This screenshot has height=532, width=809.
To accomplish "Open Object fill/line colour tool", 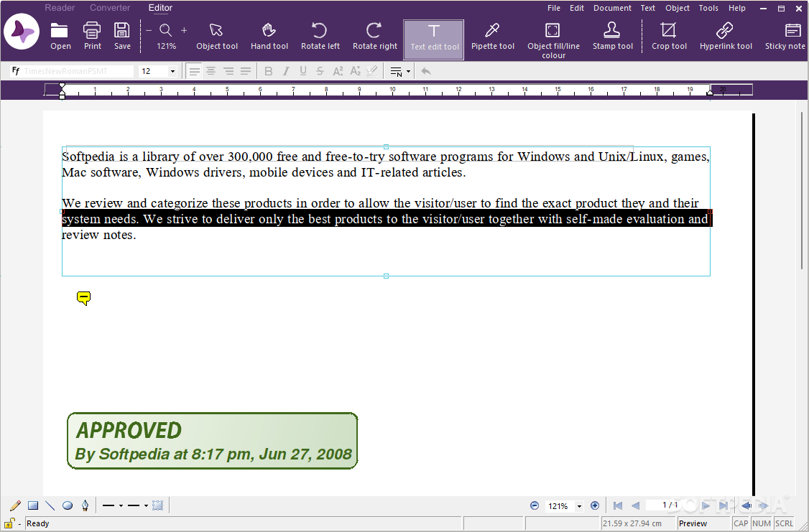I will point(553,40).
